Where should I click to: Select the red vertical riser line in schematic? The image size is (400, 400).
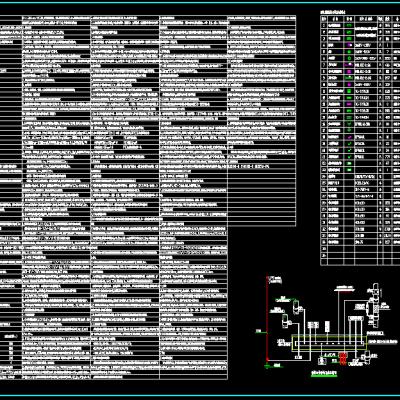[267, 318]
